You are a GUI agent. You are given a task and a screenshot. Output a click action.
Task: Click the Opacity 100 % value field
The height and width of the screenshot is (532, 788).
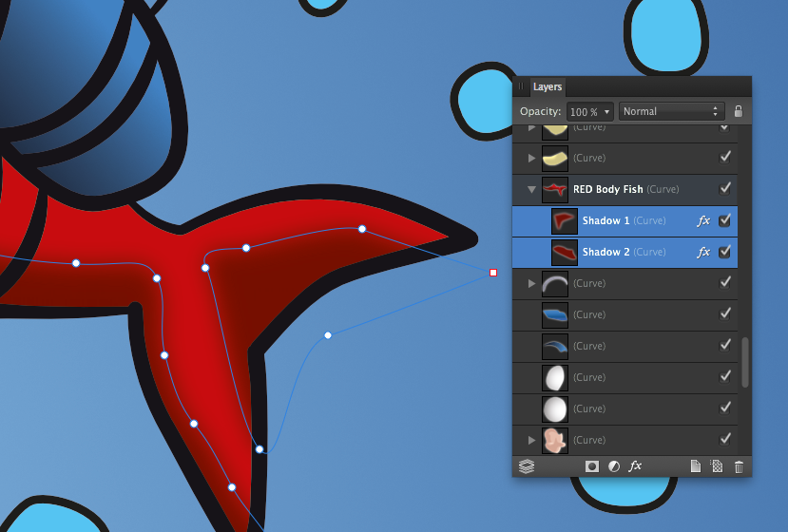point(584,112)
